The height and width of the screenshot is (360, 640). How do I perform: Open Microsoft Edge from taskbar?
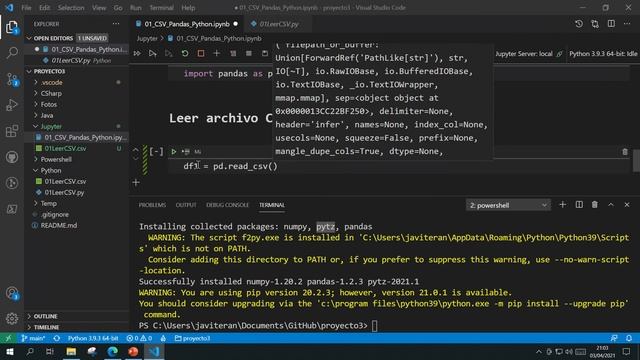pyautogui.click(x=113, y=351)
